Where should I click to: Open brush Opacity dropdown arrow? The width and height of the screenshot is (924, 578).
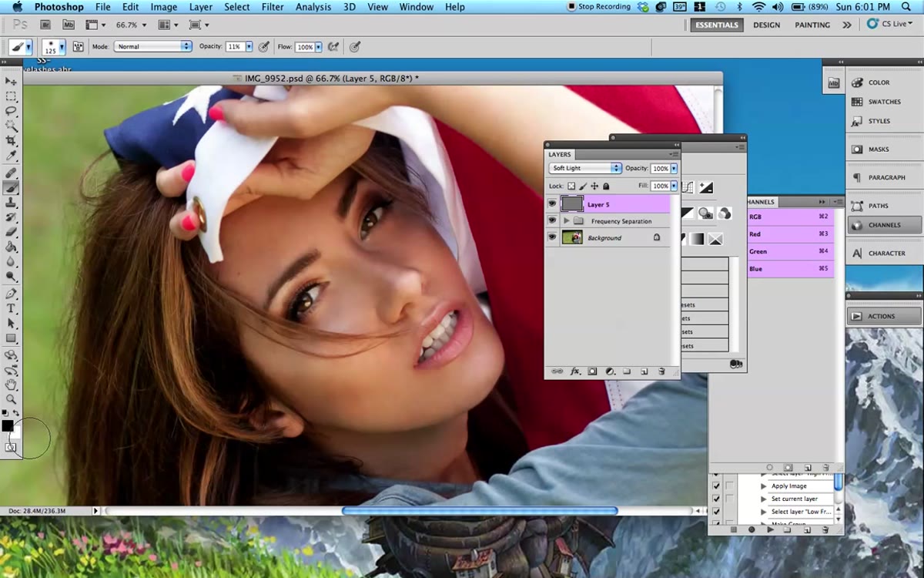coord(249,46)
